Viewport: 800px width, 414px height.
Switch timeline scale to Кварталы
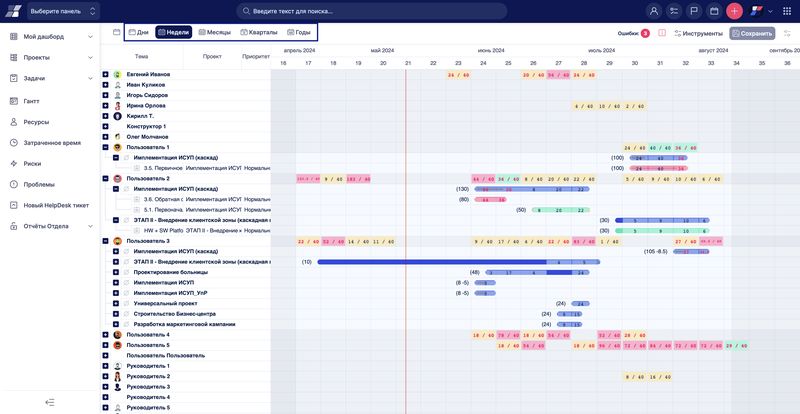pyautogui.click(x=258, y=32)
